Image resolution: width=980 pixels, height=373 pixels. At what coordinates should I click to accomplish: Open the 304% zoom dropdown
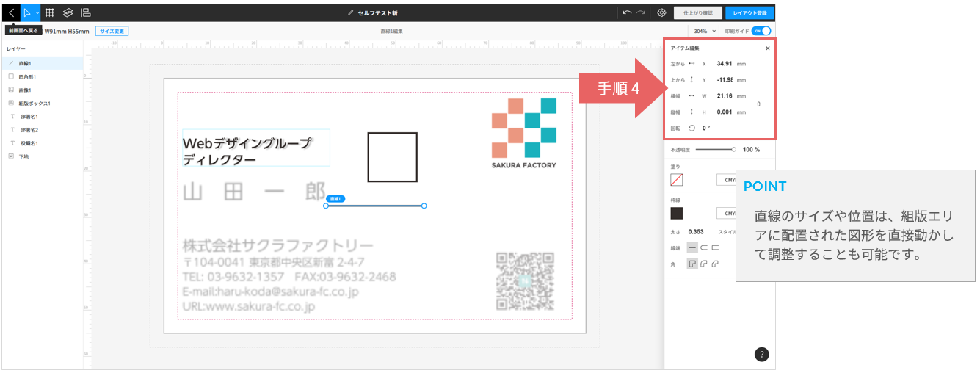pyautogui.click(x=705, y=32)
